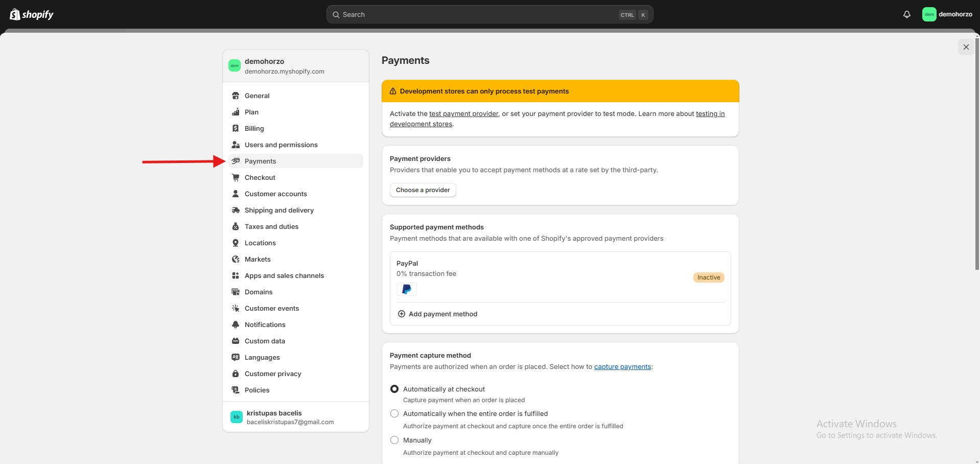Click the Search input field
This screenshot has width=980, height=464.
click(x=475, y=14)
